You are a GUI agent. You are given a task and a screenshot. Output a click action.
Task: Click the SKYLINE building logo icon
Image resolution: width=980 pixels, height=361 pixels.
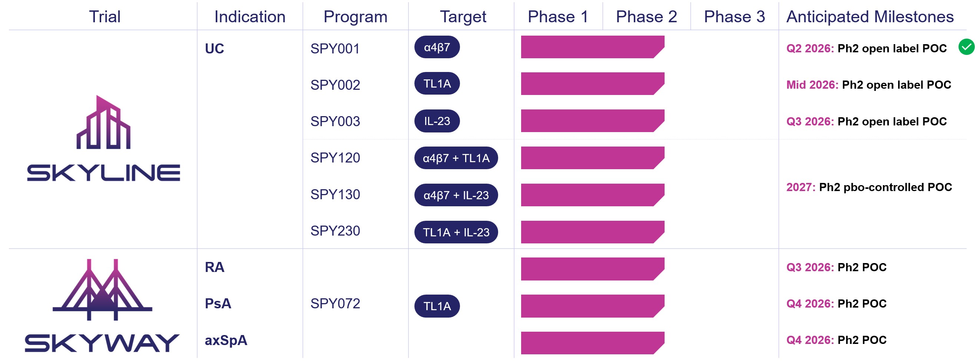click(x=103, y=122)
